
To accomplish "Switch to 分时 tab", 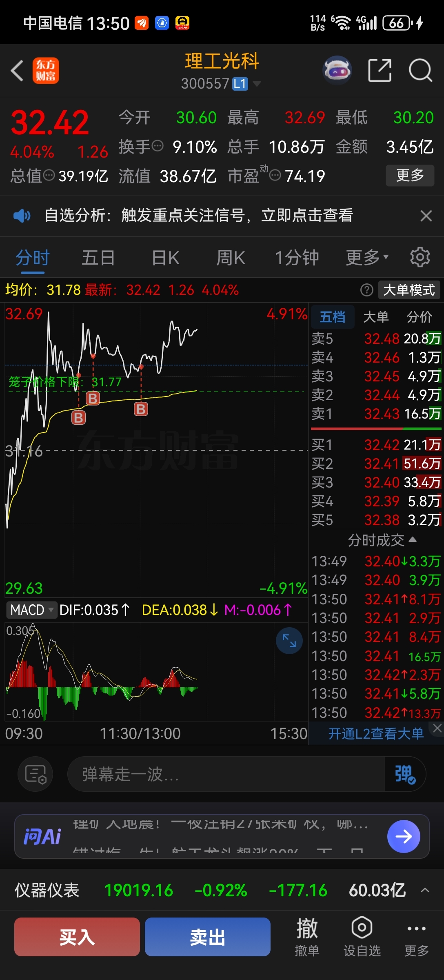I will click(x=33, y=257).
